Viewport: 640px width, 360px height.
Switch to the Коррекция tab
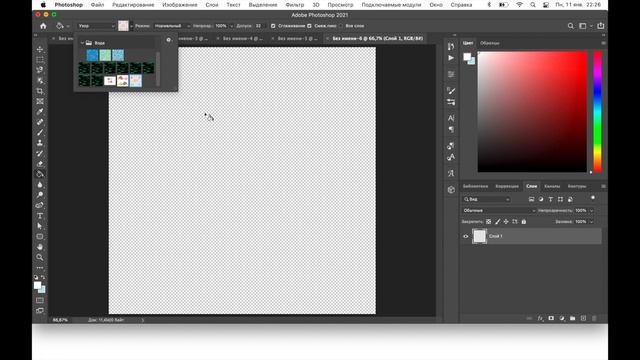click(x=507, y=186)
